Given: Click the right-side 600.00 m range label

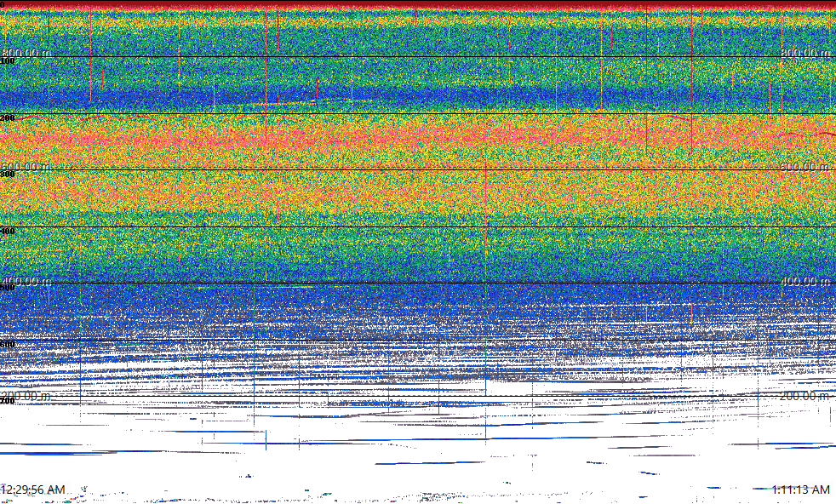Looking at the screenshot, I should coord(805,166).
